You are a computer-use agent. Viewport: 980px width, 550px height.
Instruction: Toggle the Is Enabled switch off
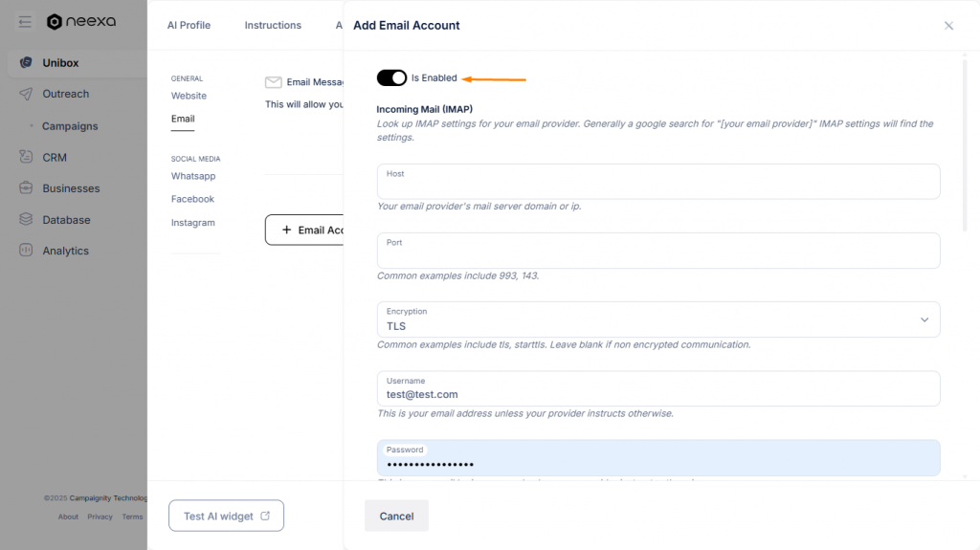coord(391,77)
